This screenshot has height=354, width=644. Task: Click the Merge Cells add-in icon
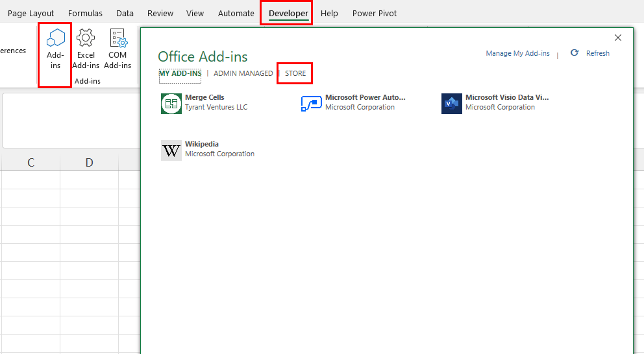pyautogui.click(x=171, y=103)
